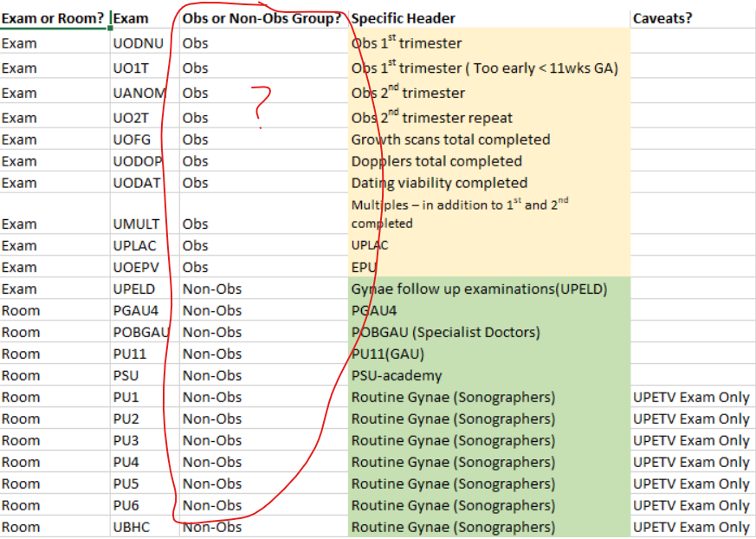756x539 pixels.
Task: Click the empty Caveats cell in UODAT row
Action: [x=693, y=183]
